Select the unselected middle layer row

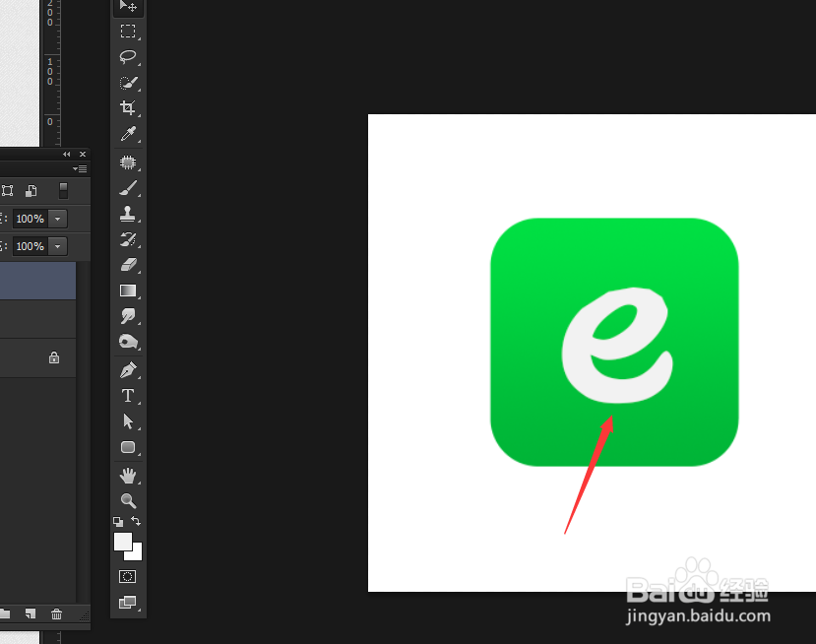coord(38,319)
